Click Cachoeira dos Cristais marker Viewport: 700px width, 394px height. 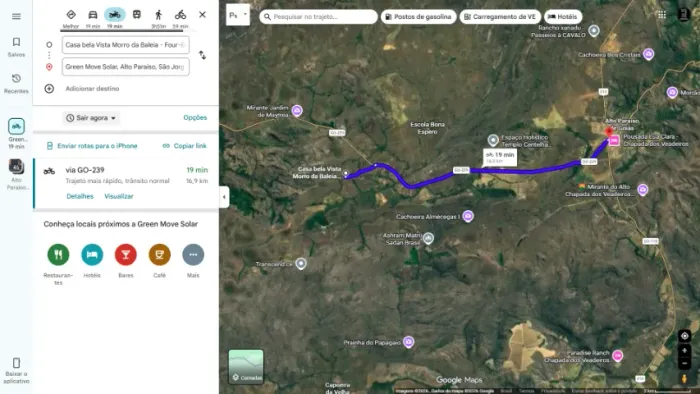[x=648, y=54]
